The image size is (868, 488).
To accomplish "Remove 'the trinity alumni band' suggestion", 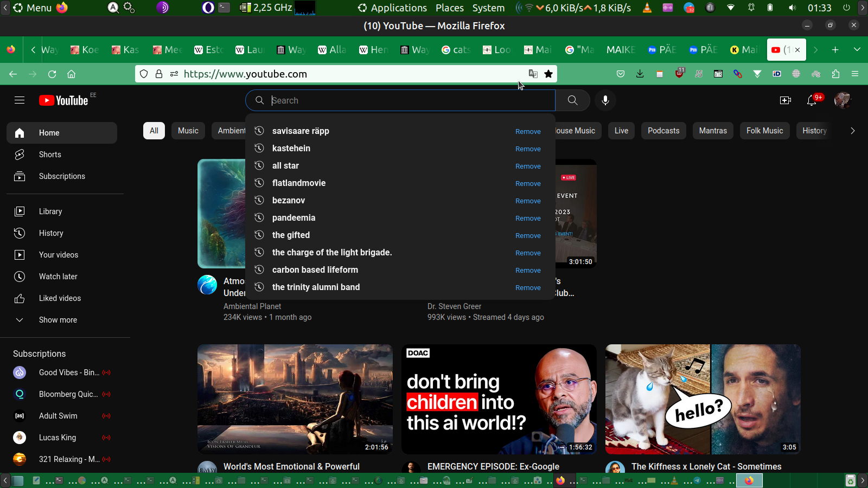I will click(x=528, y=287).
